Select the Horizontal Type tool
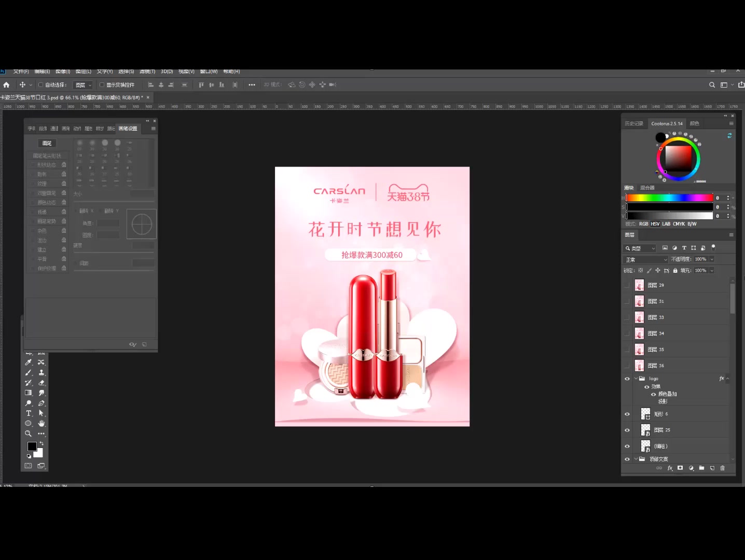745x560 pixels. [29, 413]
